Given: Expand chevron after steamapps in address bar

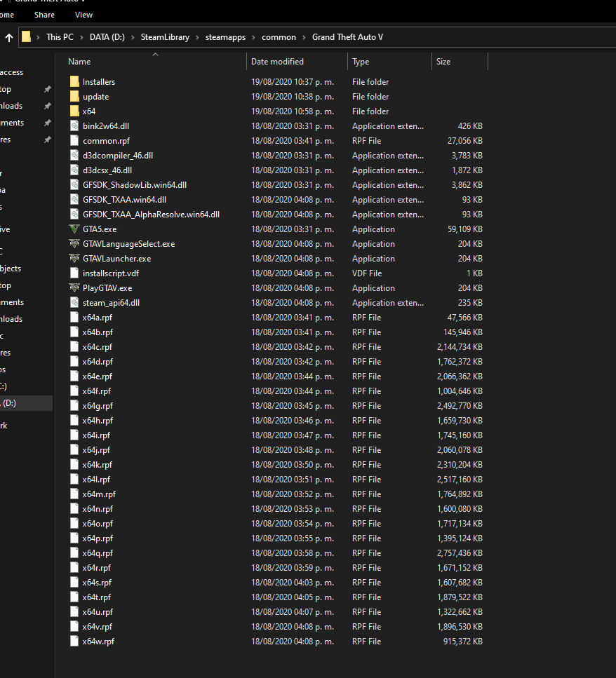Looking at the screenshot, I should point(253,37).
